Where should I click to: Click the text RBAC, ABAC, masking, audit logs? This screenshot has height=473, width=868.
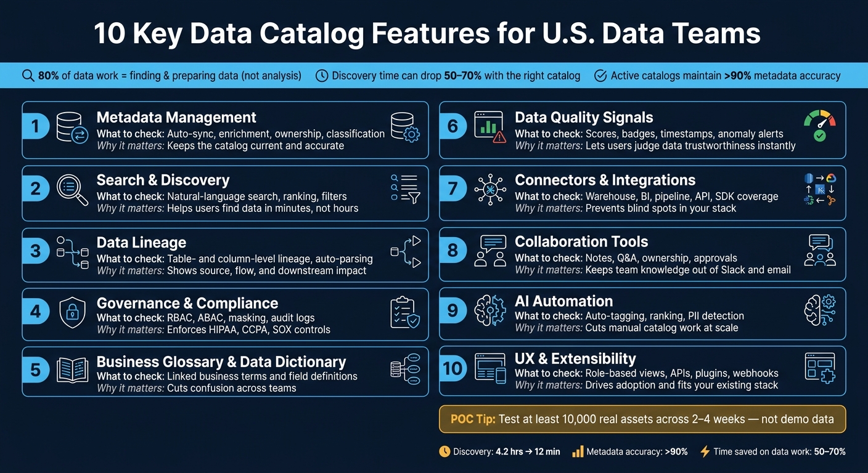241,318
